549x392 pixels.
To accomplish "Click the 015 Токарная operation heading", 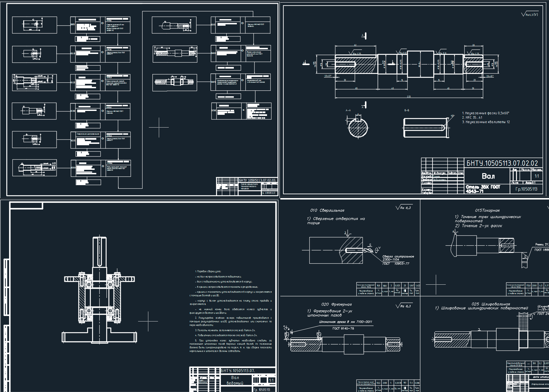I will point(487,210).
